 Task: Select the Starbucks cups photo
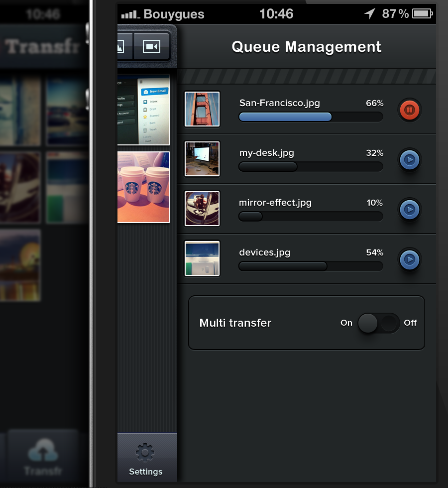point(144,187)
